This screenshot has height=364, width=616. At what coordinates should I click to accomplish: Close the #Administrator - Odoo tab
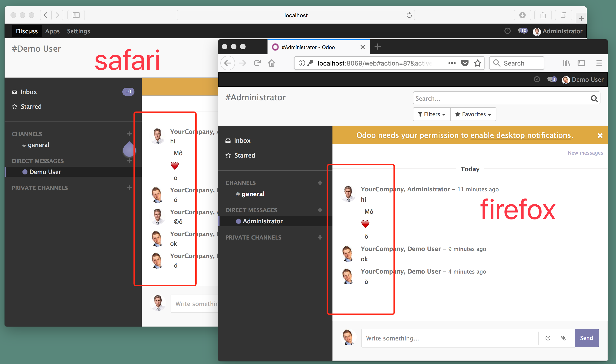click(362, 47)
